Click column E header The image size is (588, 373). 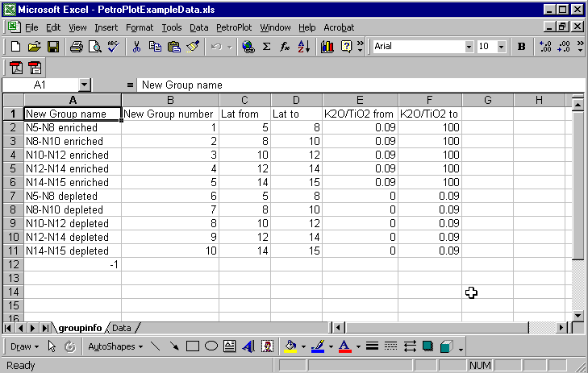coord(360,100)
